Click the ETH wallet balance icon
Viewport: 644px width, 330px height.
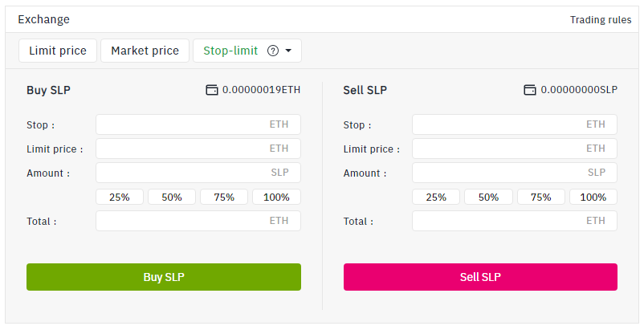[211, 90]
